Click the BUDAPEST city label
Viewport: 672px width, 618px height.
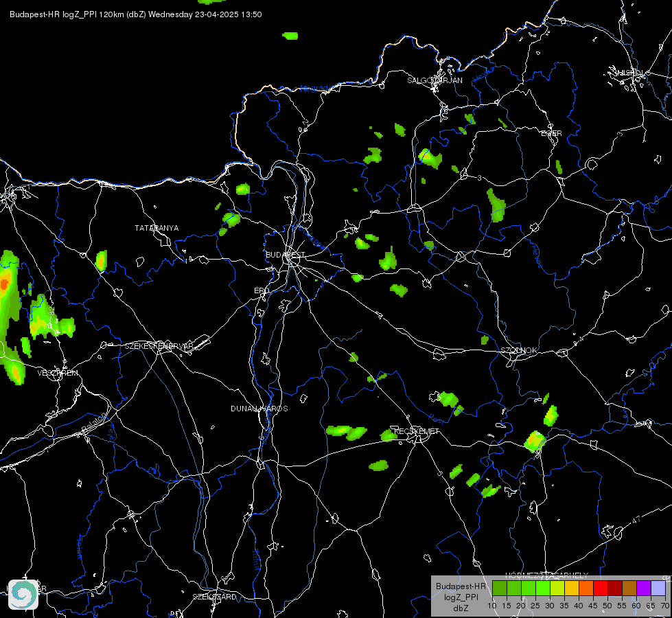tap(286, 255)
